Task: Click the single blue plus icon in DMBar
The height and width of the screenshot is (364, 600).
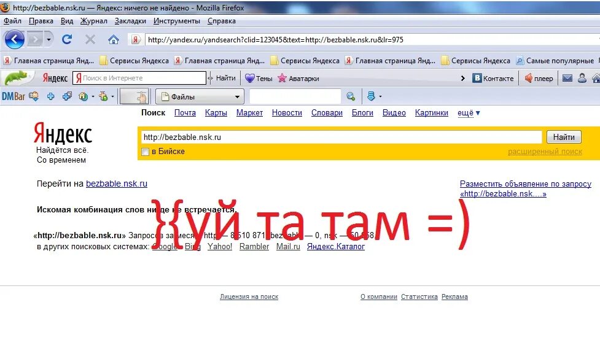Action: (x=50, y=96)
